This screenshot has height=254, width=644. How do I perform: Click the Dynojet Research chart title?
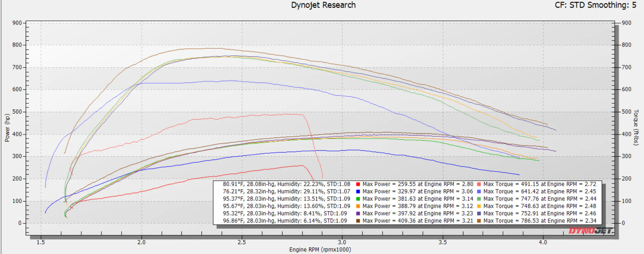(x=323, y=5)
